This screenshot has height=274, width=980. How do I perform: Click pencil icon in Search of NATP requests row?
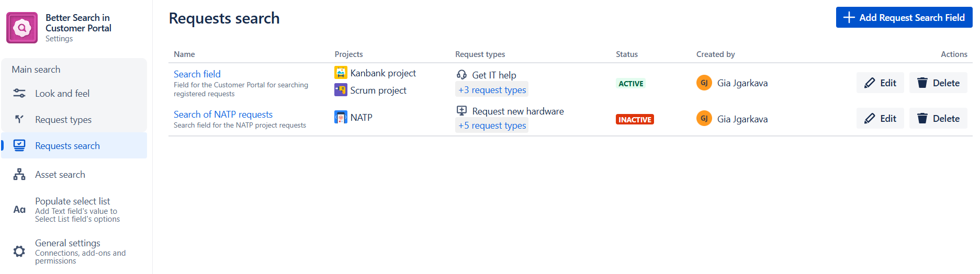pos(870,119)
